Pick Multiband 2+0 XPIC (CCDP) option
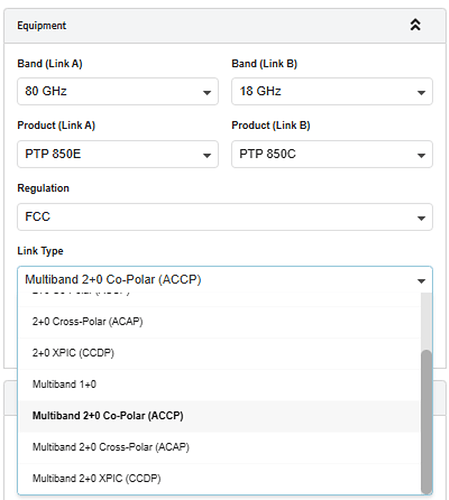449x500 pixels. click(219, 479)
